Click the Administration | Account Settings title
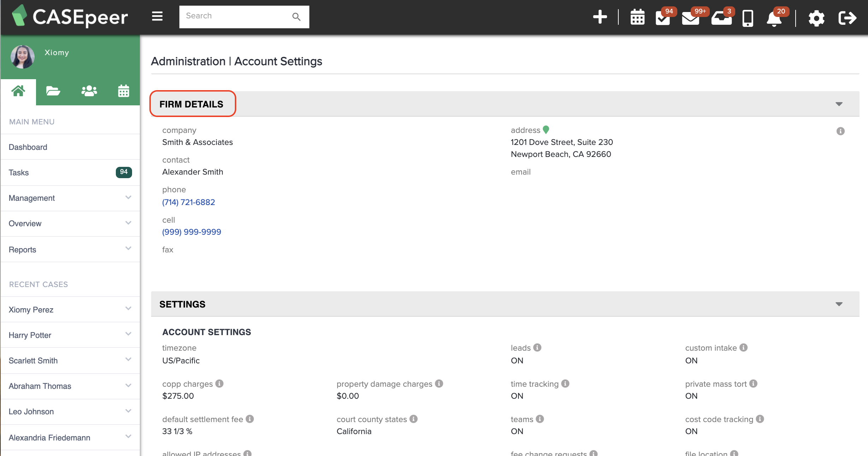The height and width of the screenshot is (456, 868). click(x=237, y=61)
